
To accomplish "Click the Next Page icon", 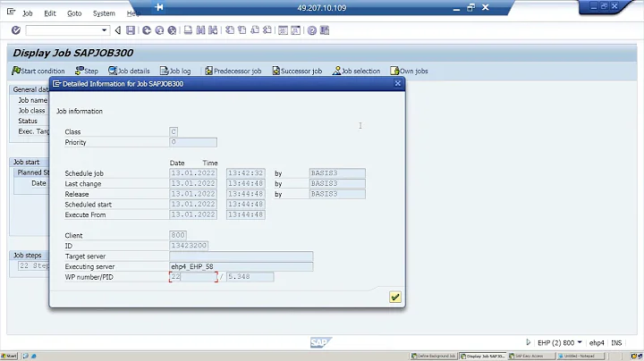I will click(255, 30).
